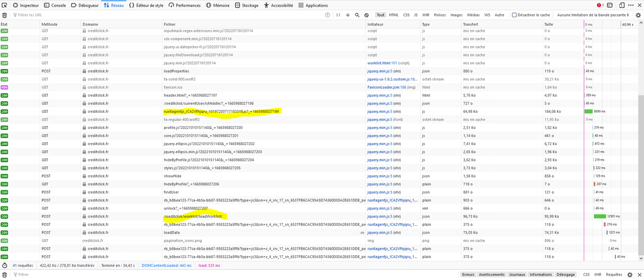Filter requests by WS

(487, 15)
